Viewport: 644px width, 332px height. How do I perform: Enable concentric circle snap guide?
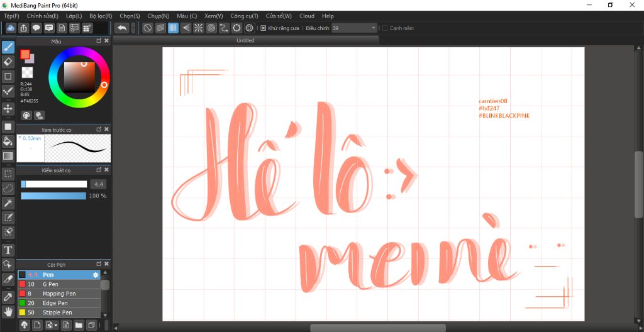click(x=211, y=28)
